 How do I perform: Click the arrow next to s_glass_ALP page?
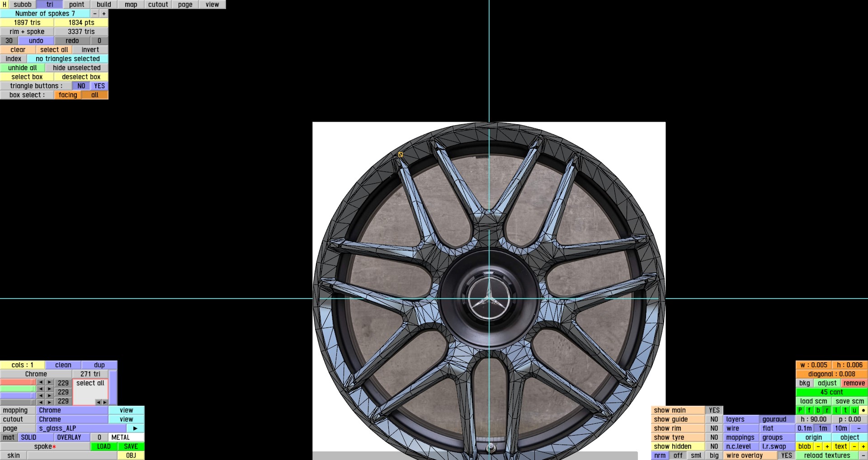pyautogui.click(x=135, y=428)
